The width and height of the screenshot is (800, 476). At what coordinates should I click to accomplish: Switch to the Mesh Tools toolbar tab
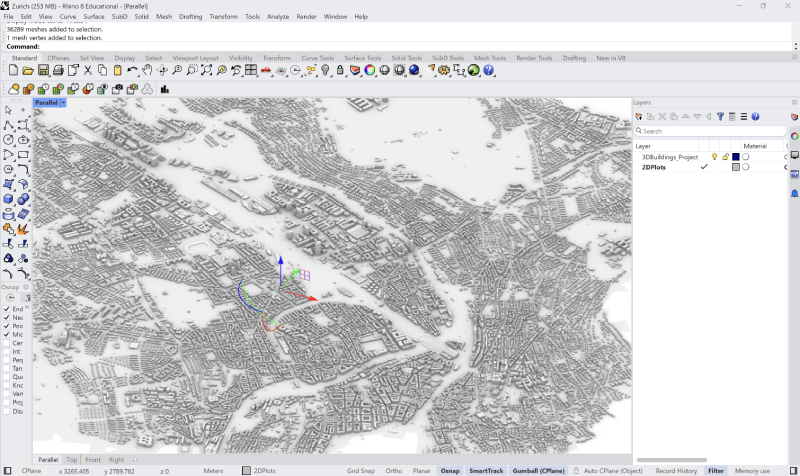(490, 58)
